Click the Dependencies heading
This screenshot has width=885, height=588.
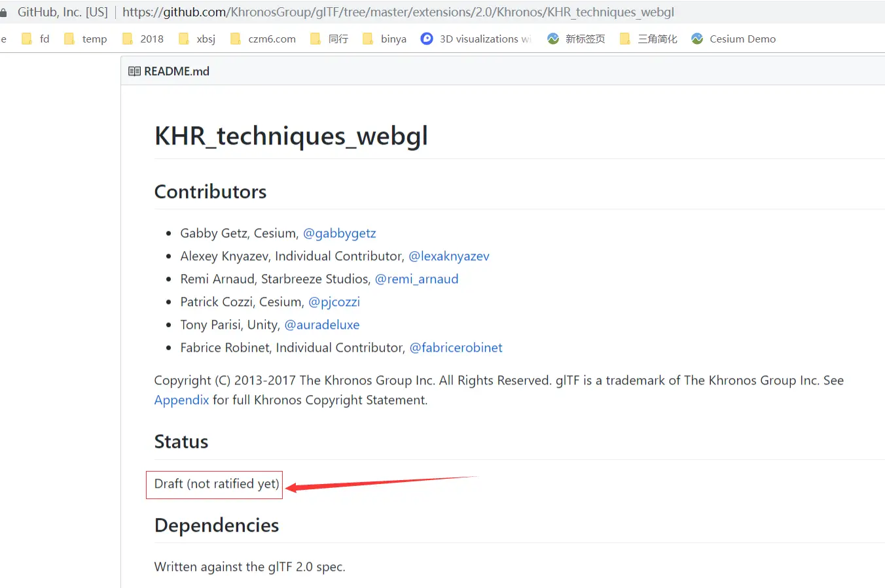[217, 525]
